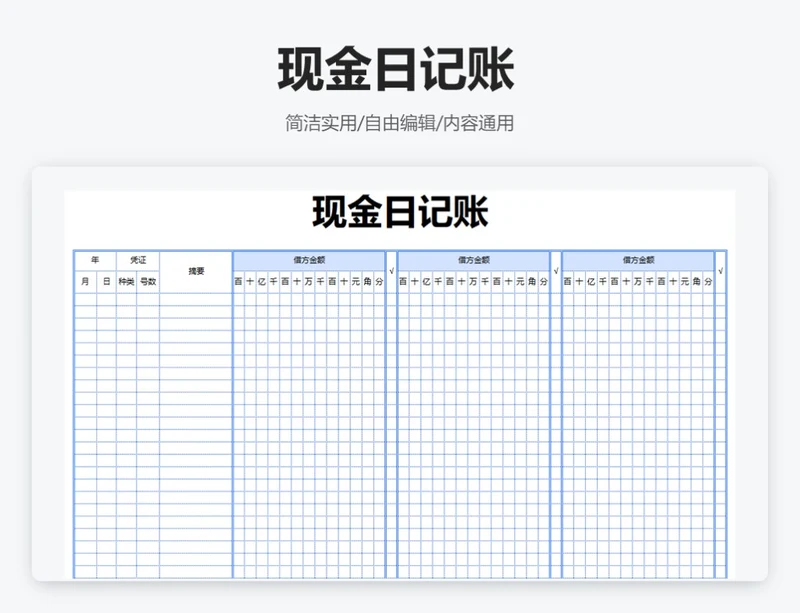Click the 摘要 column header
The height and width of the screenshot is (613, 800).
tap(196, 271)
